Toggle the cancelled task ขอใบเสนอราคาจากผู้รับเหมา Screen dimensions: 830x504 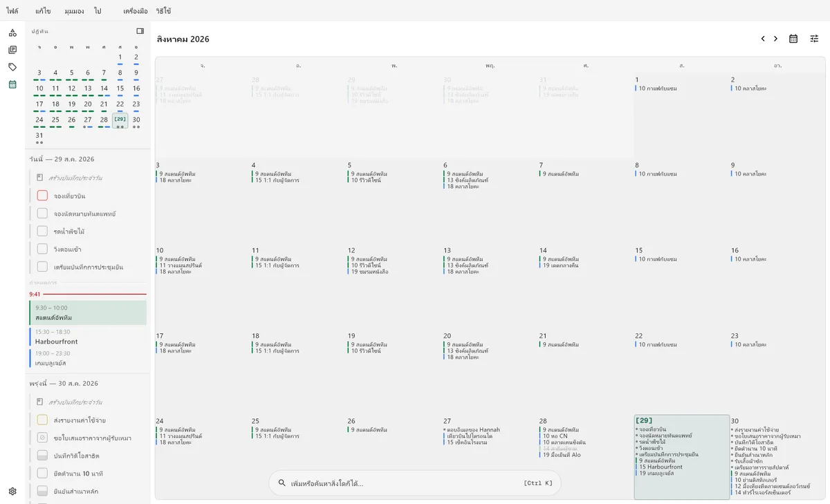point(42,438)
